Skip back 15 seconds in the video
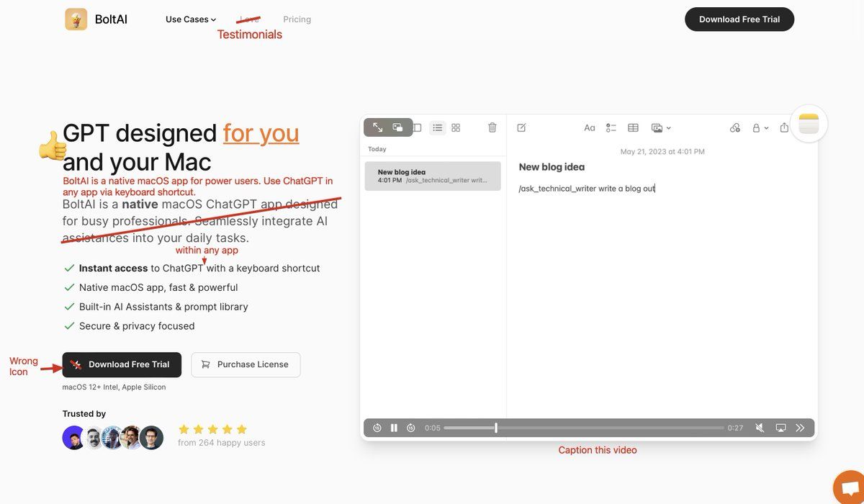The image size is (864, 504). coord(377,428)
